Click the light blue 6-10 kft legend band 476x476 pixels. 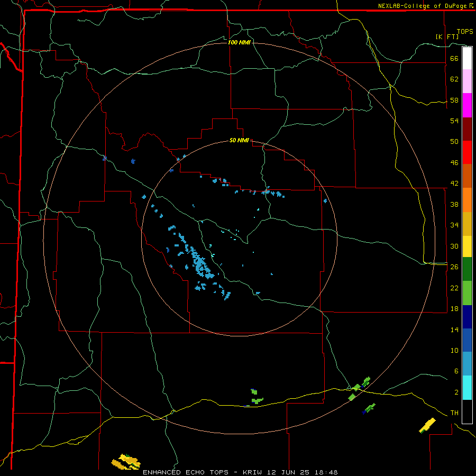[x=467, y=364]
